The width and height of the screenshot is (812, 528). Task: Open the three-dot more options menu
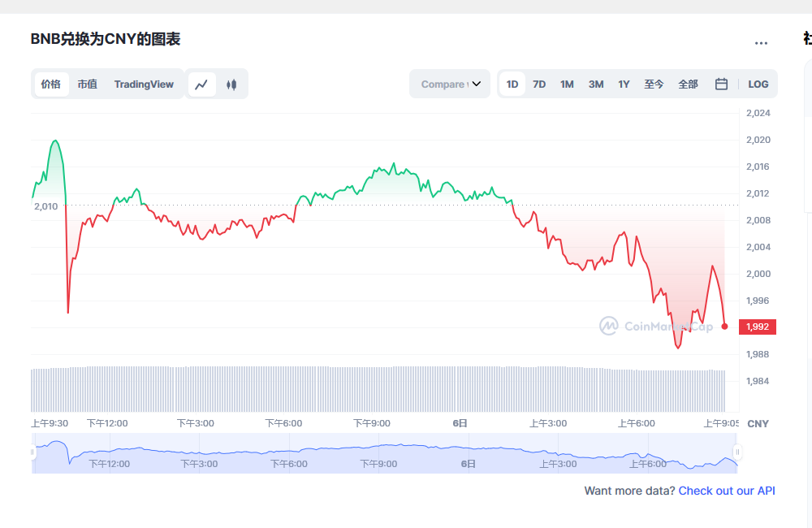point(761,43)
